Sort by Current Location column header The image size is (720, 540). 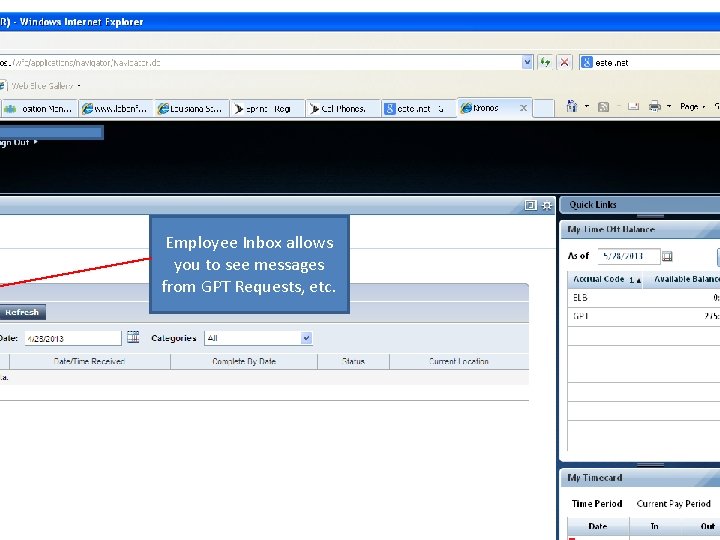pos(459,361)
